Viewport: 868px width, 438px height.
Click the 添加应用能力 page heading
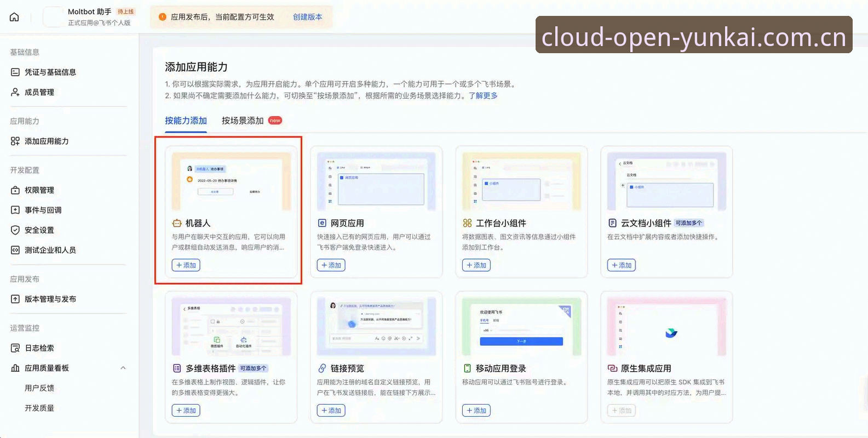196,67
